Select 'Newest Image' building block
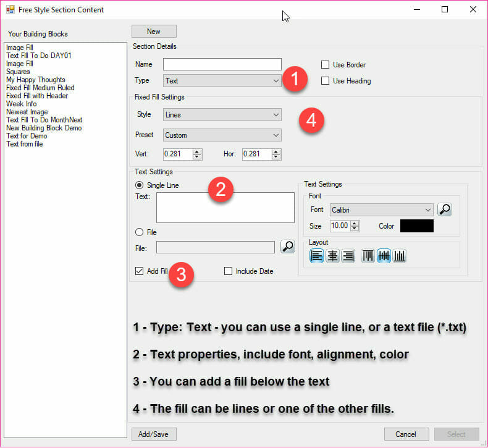 (27, 112)
